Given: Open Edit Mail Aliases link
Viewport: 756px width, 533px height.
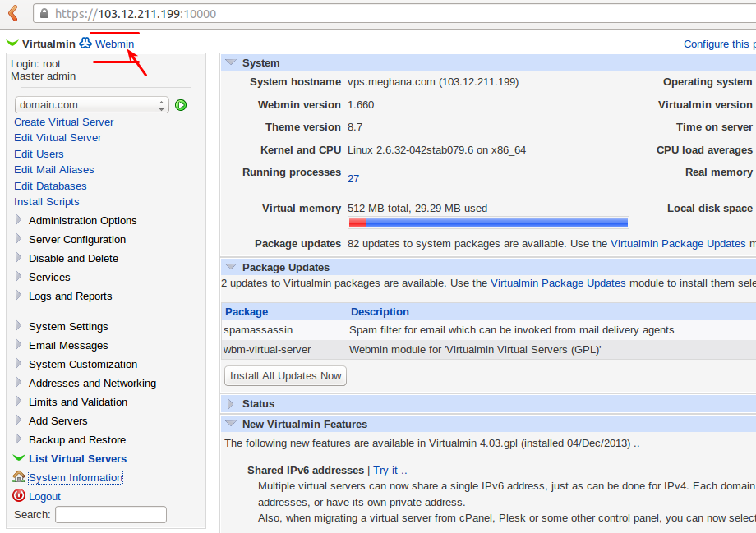Looking at the screenshot, I should pyautogui.click(x=54, y=170).
